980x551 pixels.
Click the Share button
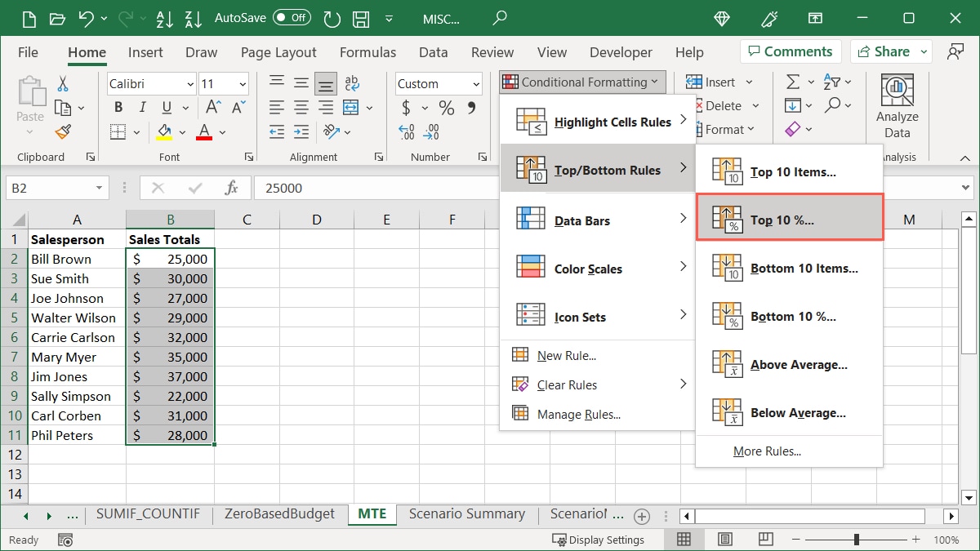[890, 51]
